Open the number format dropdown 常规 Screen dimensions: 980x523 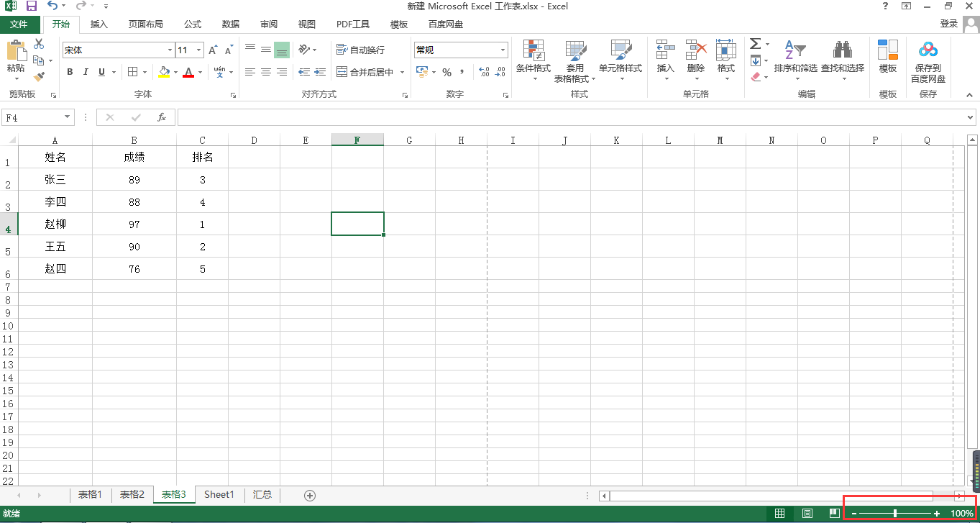pyautogui.click(x=503, y=50)
